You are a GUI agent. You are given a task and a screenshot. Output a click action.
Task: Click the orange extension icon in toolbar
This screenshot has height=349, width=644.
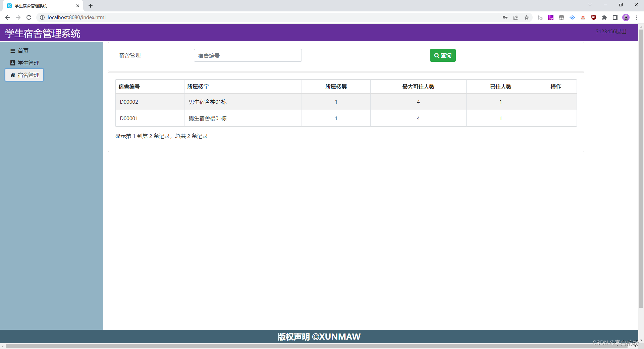[x=583, y=17]
